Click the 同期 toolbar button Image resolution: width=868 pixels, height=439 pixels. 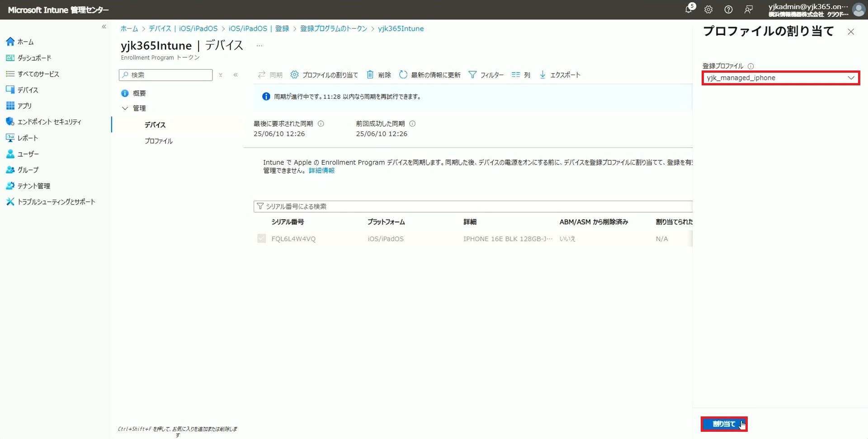(x=270, y=75)
